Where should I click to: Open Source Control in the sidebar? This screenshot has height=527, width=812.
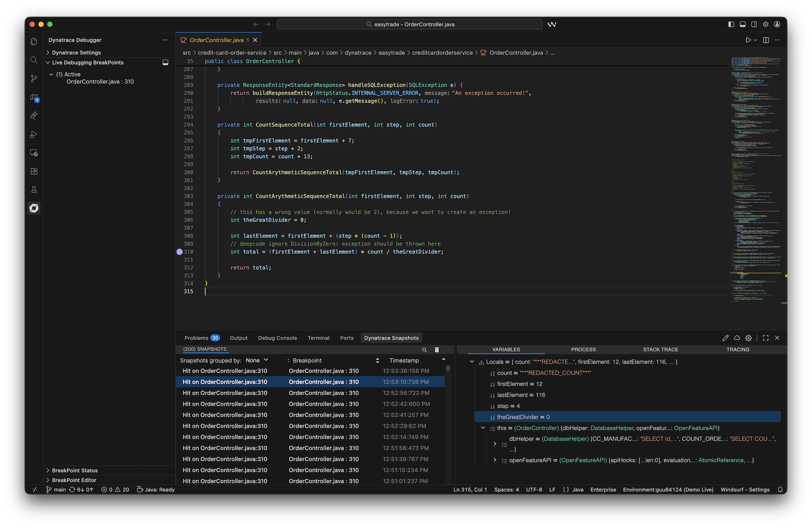(x=34, y=78)
